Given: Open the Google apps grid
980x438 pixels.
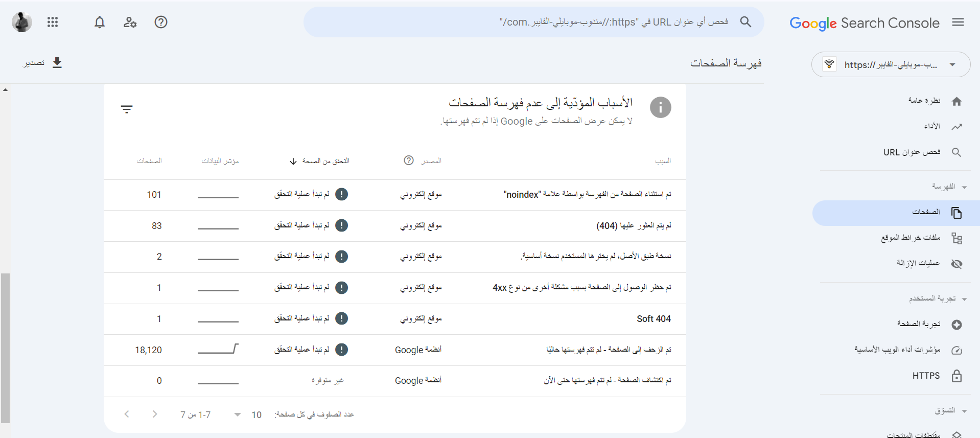Looking at the screenshot, I should pyautogui.click(x=53, y=22).
